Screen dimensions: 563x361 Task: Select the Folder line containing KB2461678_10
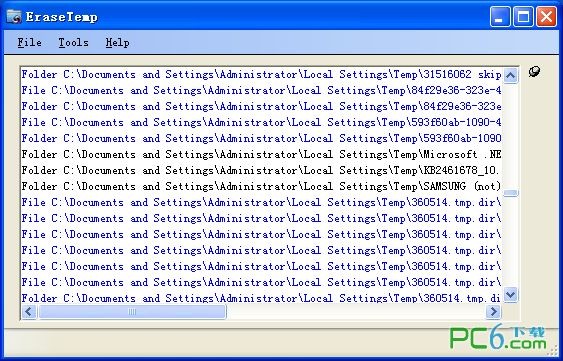[x=261, y=171]
